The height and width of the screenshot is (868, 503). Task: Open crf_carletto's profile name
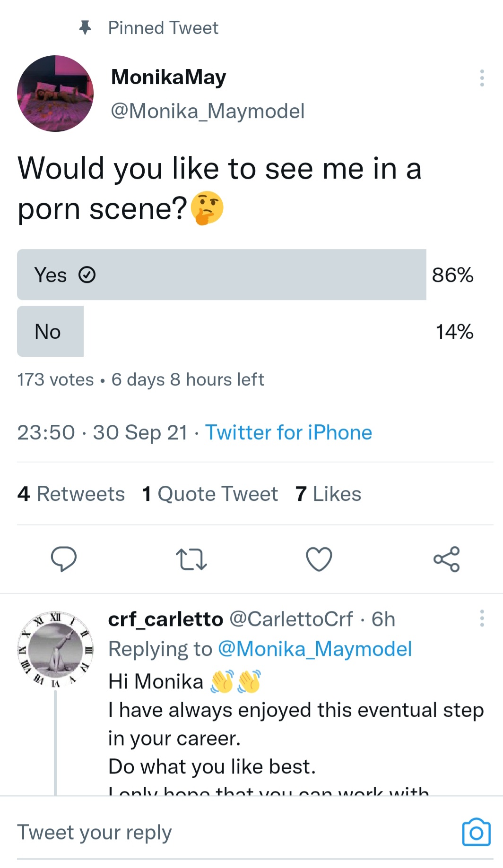pos(165,619)
